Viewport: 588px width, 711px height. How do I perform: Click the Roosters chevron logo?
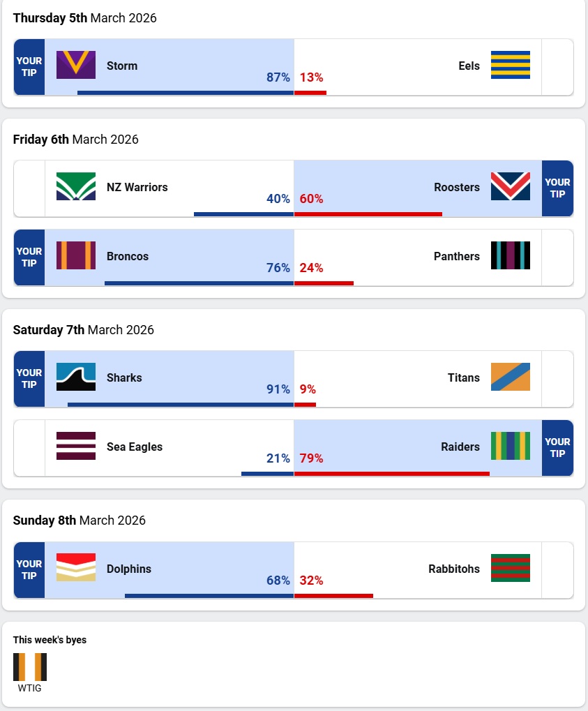[x=510, y=186]
